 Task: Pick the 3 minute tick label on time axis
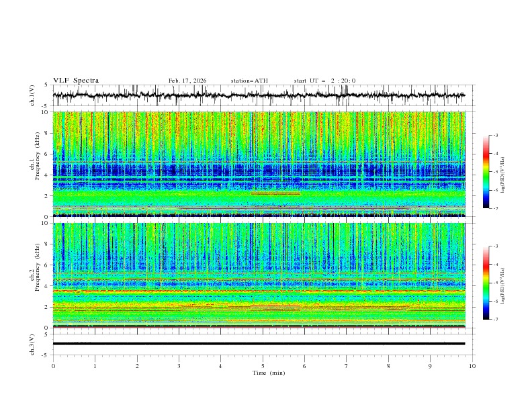[x=179, y=365]
